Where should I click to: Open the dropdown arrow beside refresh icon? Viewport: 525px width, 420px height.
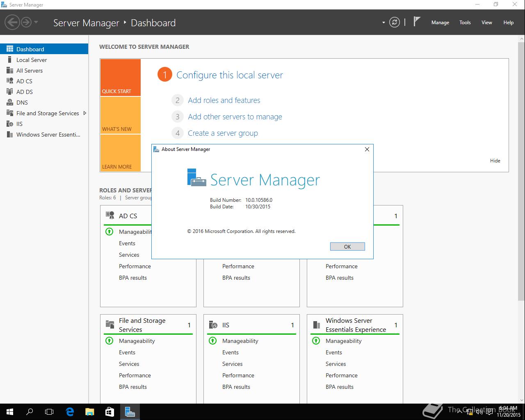click(x=383, y=23)
